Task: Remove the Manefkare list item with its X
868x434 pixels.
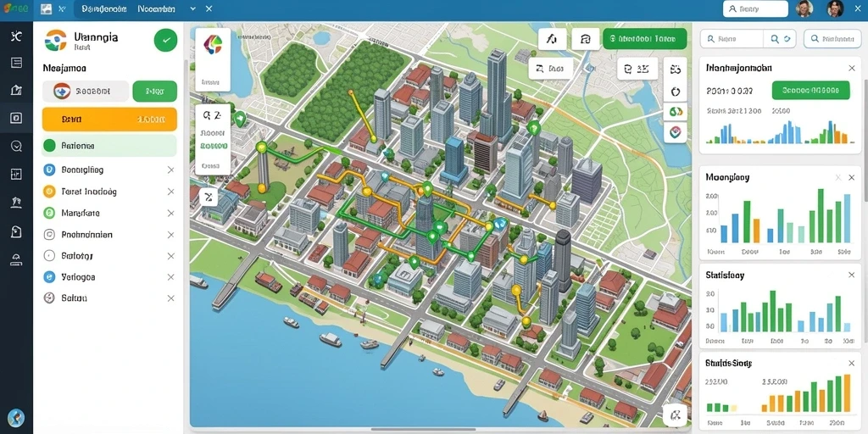Action: [170, 213]
